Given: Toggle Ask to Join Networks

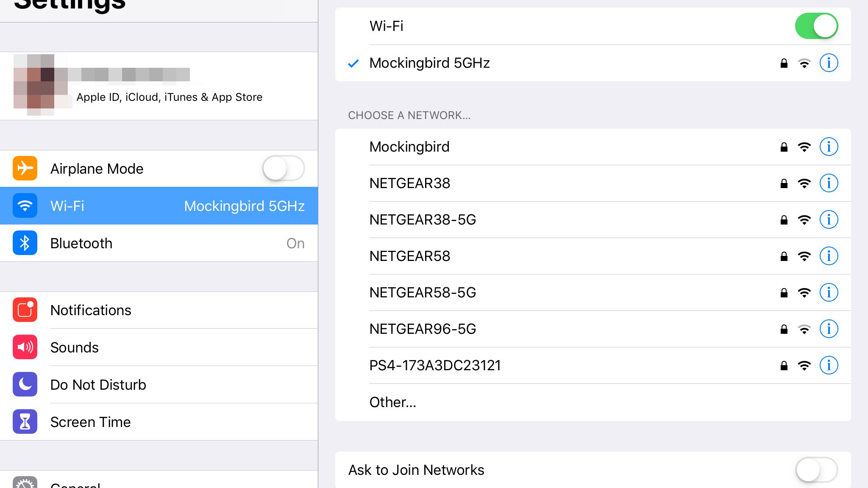Looking at the screenshot, I should [816, 470].
